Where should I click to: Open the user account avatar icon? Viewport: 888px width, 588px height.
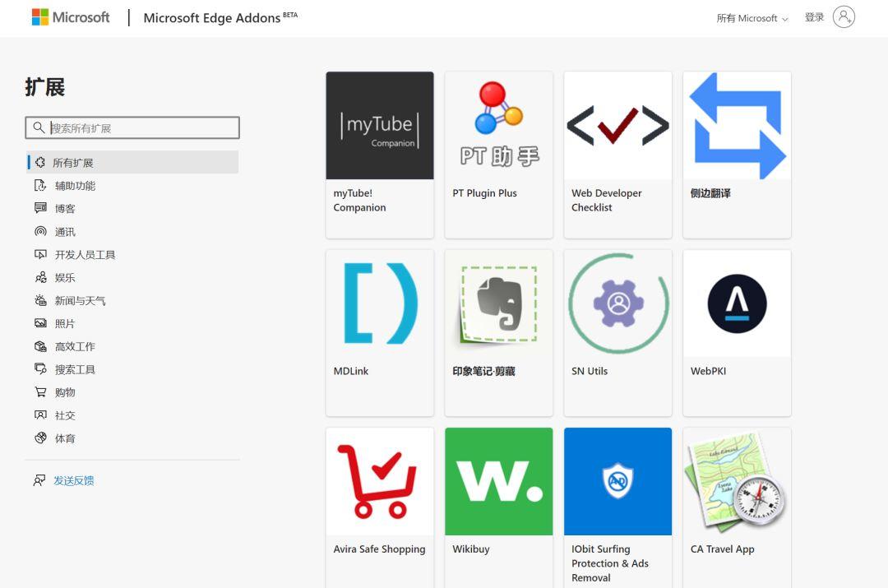[x=844, y=17]
